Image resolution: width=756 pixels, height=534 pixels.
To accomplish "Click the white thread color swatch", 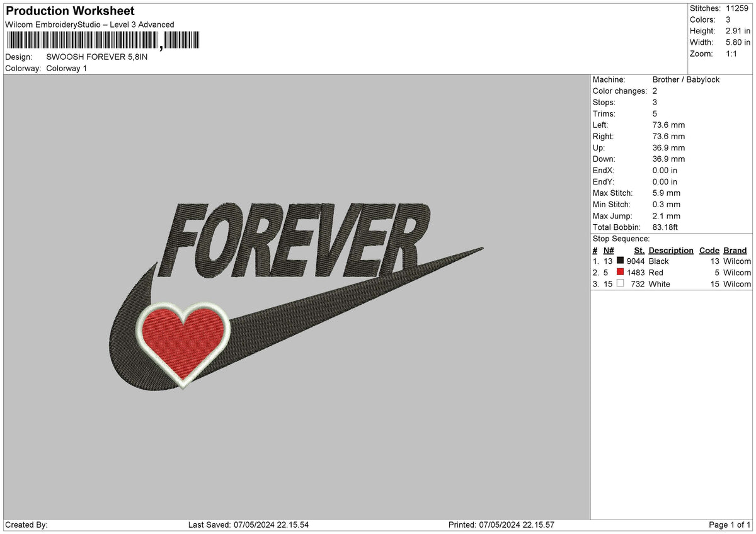I will point(621,284).
